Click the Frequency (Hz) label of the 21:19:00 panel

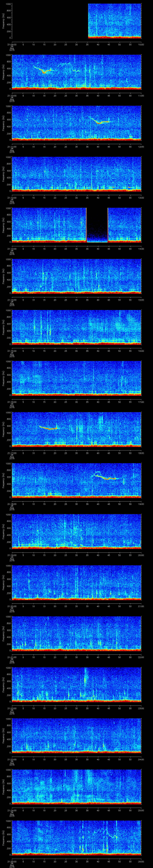(x=3, y=531)
